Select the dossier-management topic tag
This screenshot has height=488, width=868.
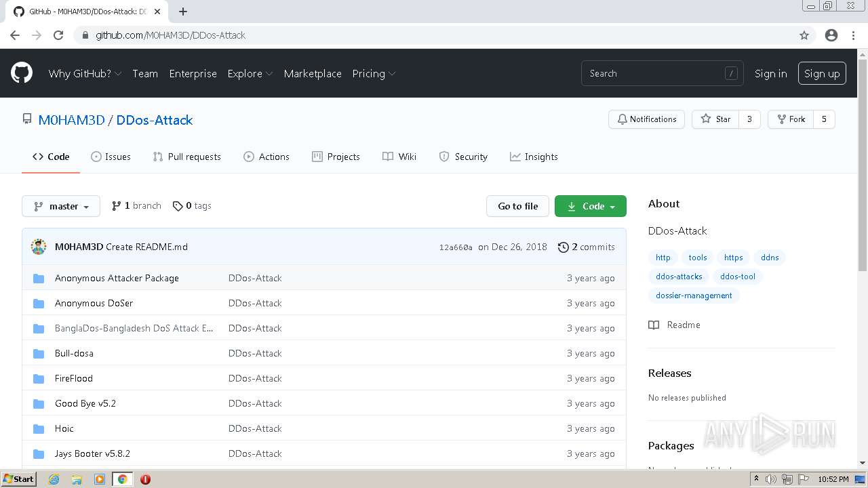click(694, 296)
